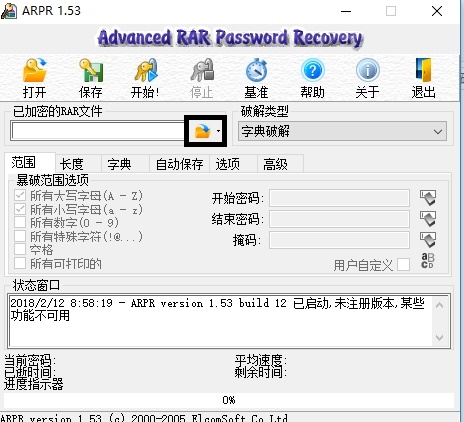Open the 帮助 help icon

click(312, 71)
